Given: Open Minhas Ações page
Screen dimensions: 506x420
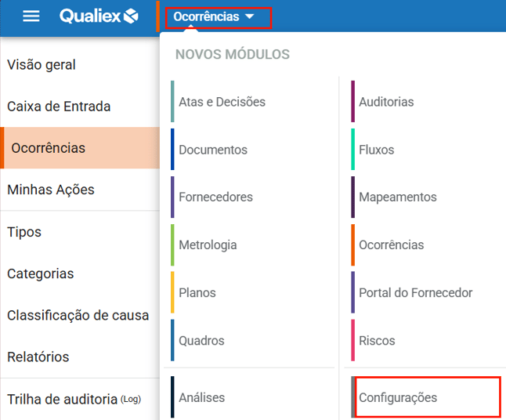Looking at the screenshot, I should point(51,190).
